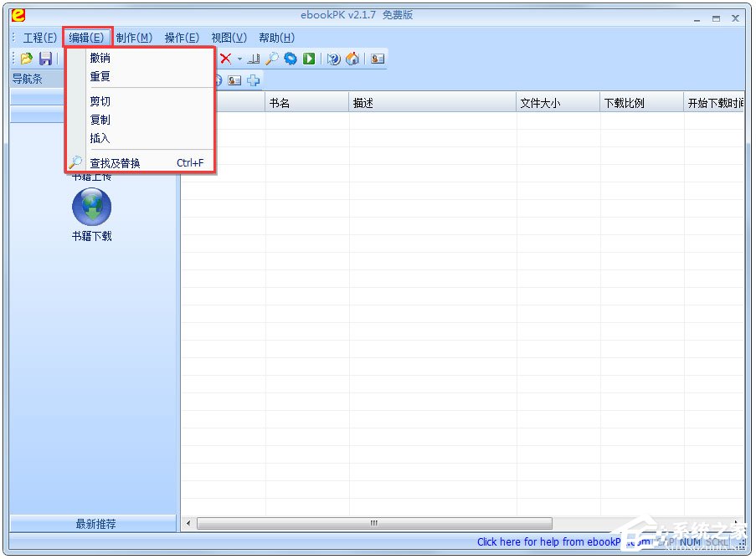The width and height of the screenshot is (756, 559).
Task: Select 复制 in the edit menu
Action: (140, 120)
